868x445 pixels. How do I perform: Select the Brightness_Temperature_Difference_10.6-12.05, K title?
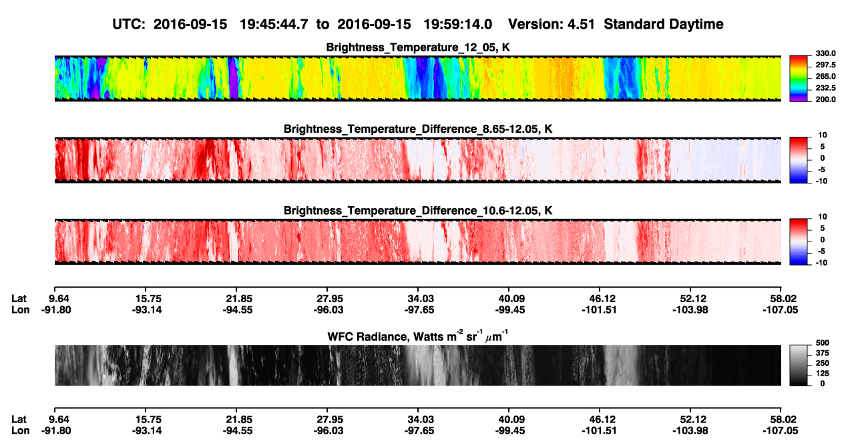(x=418, y=210)
